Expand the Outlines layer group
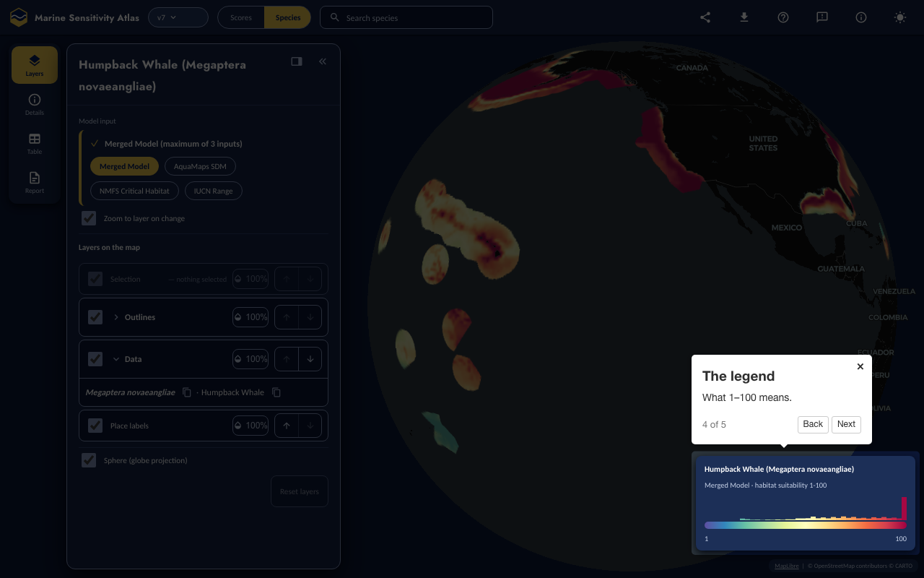Screen dimensions: 924x578 pos(116,317)
